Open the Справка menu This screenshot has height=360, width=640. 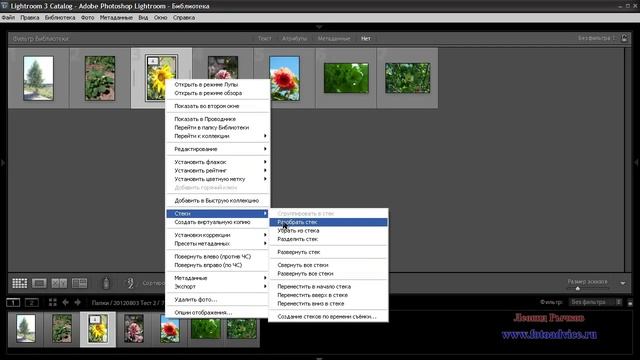184,18
